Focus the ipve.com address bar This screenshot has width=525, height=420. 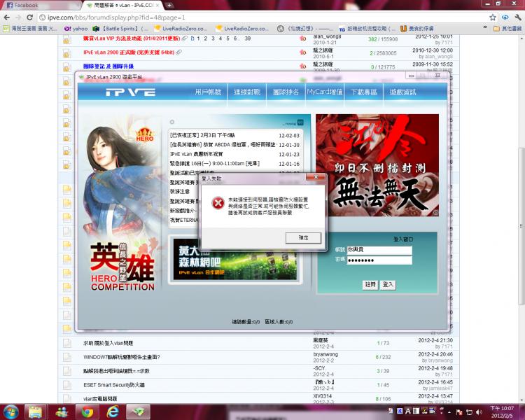pyautogui.click(x=261, y=17)
